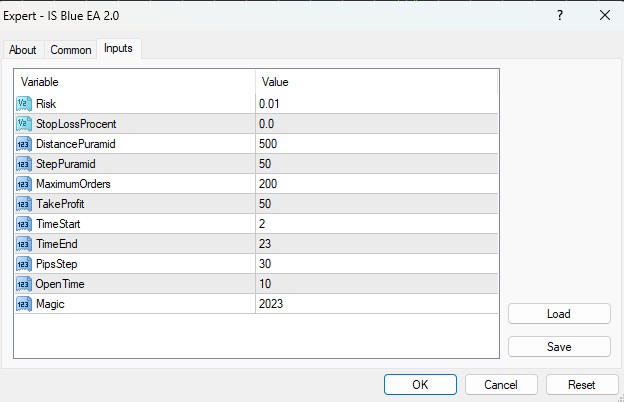624x402 pixels.
Task: Confirm settings with the OK button
Action: [x=420, y=384]
